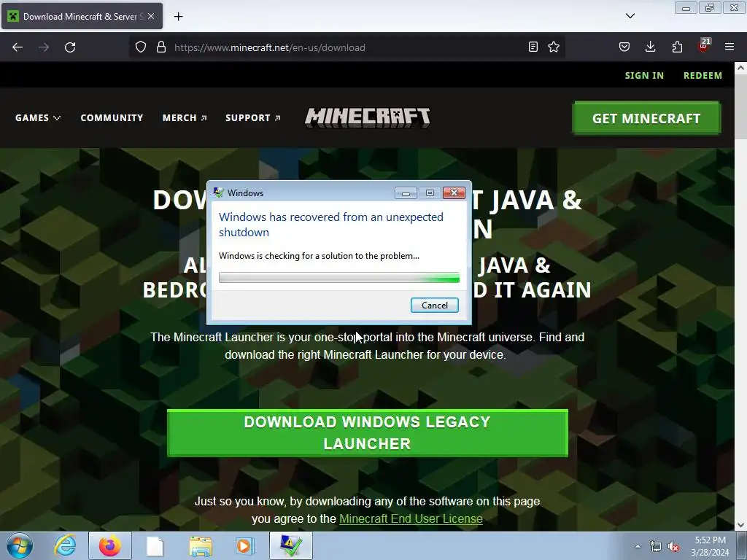Open a new tab with the plus button
This screenshot has height=560, width=747.
tap(178, 17)
